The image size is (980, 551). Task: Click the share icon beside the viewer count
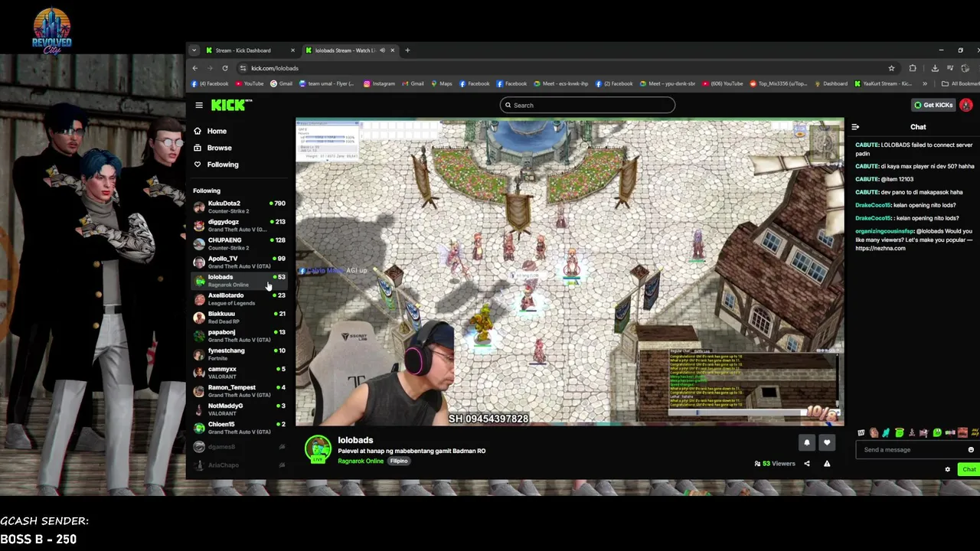(806, 464)
